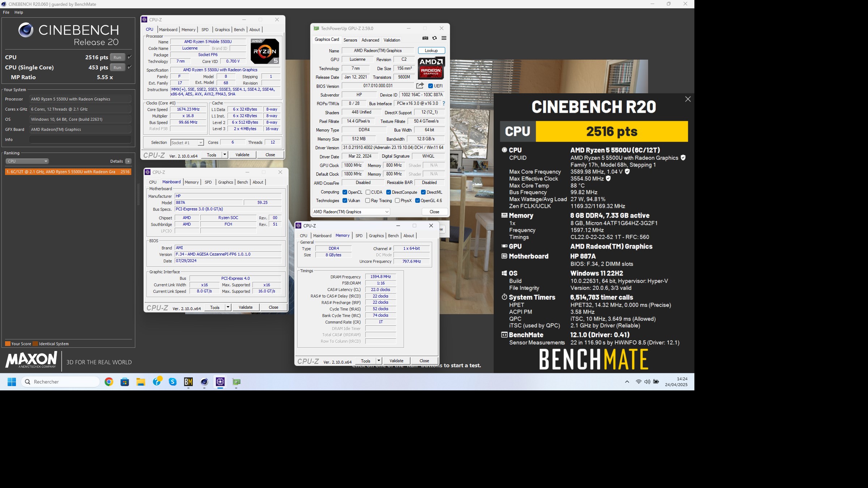Run the CPU multi-core benchmark
This screenshot has height=488, width=868.
118,57
